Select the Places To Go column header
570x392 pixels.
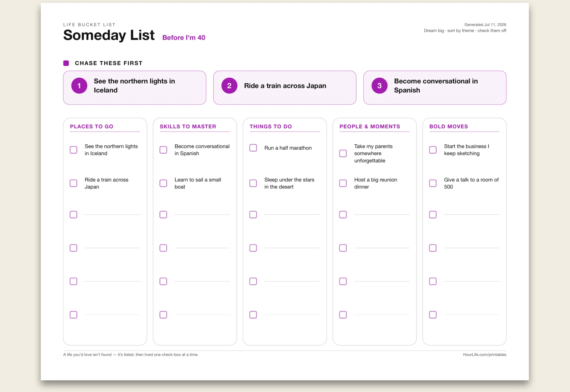coord(92,127)
